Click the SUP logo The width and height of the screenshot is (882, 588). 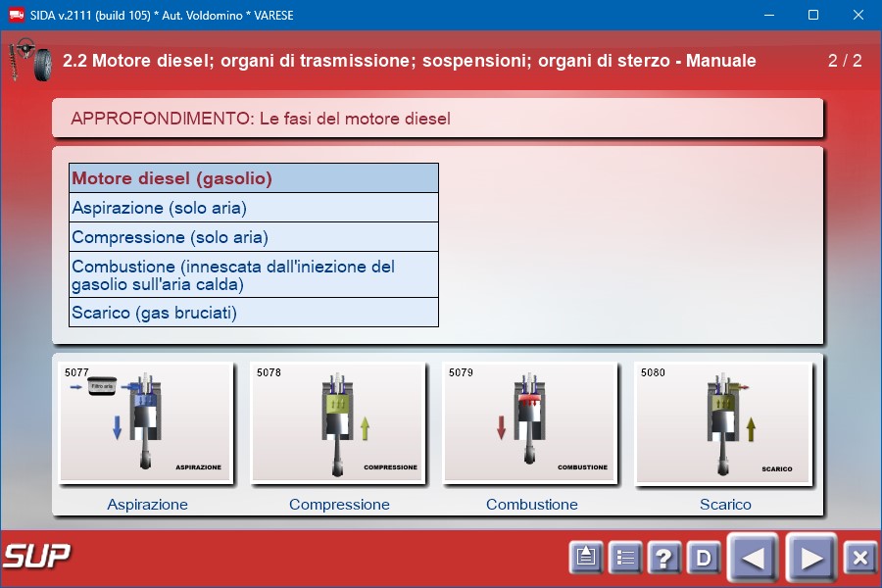coord(36,556)
